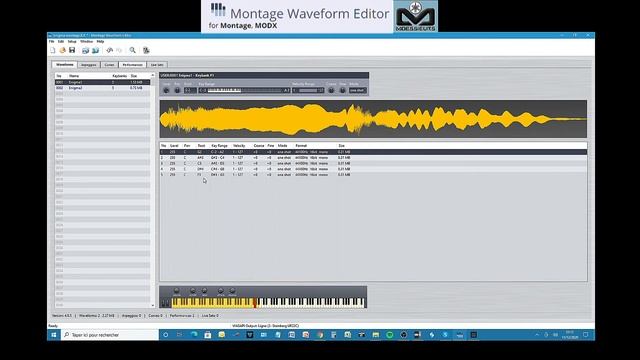Switch to the Performances tab

point(132,64)
